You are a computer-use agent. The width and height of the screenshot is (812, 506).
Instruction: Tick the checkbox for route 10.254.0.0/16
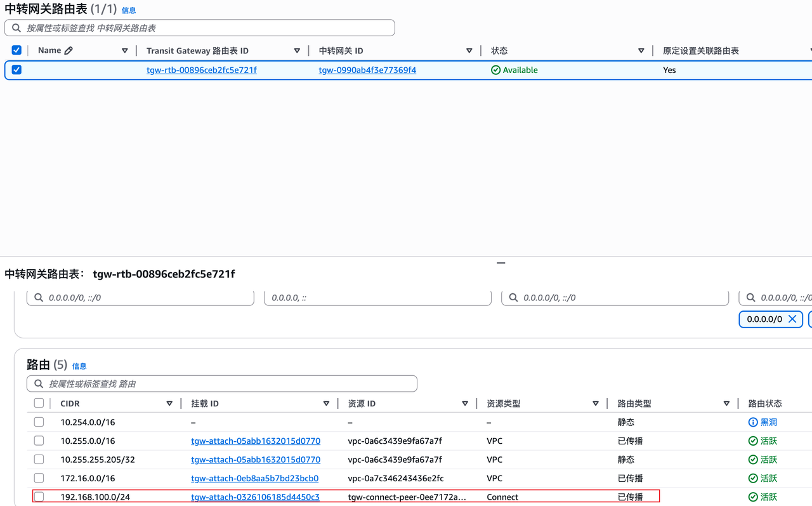[x=39, y=422]
